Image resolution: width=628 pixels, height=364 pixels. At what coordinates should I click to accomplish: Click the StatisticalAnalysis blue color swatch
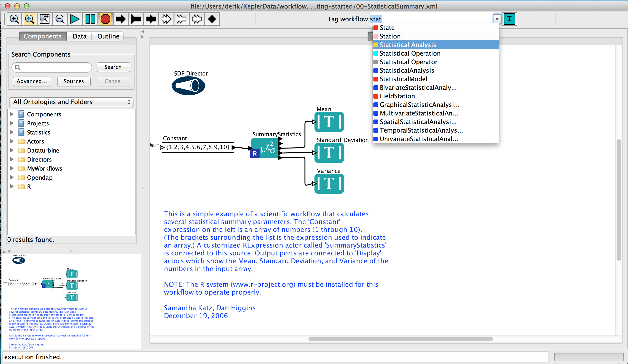376,71
